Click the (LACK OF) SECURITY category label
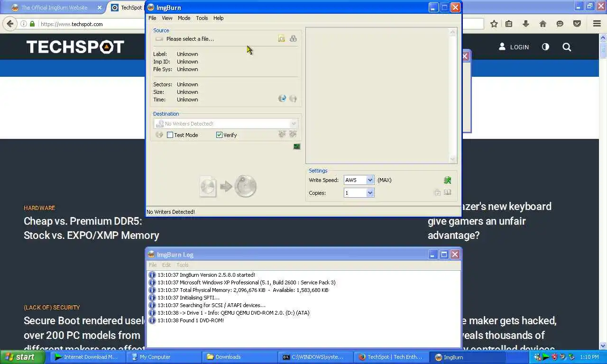The height and width of the screenshot is (364, 607). point(52,308)
